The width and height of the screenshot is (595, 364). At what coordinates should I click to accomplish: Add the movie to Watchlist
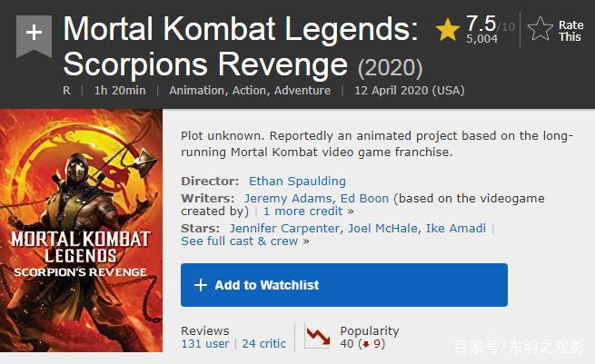(x=343, y=285)
